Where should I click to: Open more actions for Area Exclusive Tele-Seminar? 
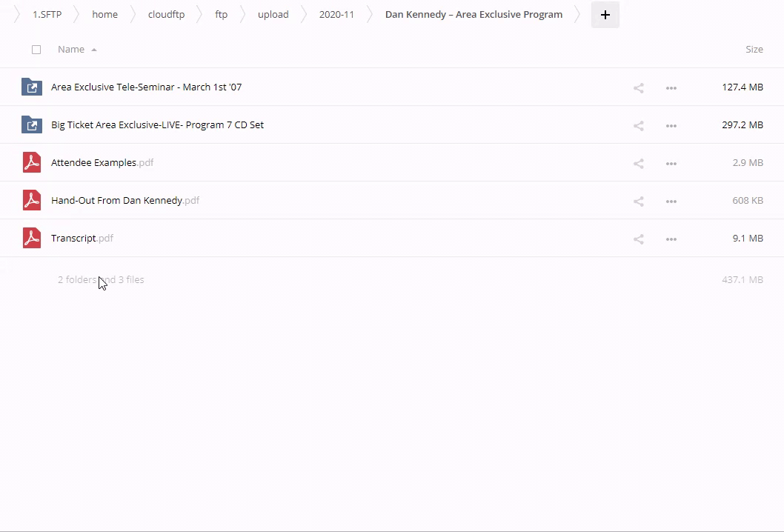point(671,88)
